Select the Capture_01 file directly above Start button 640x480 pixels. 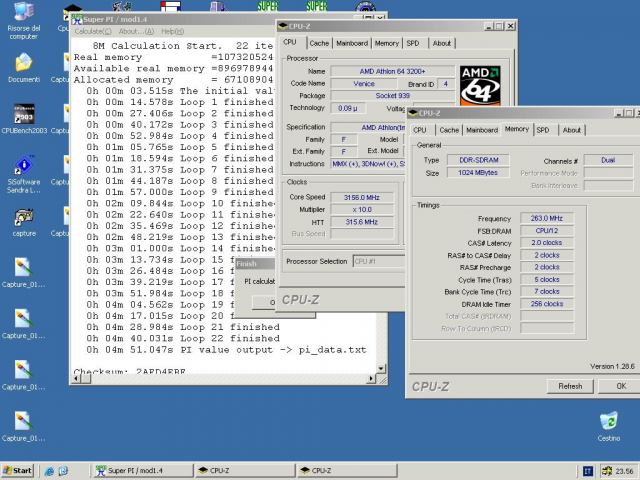23,427
